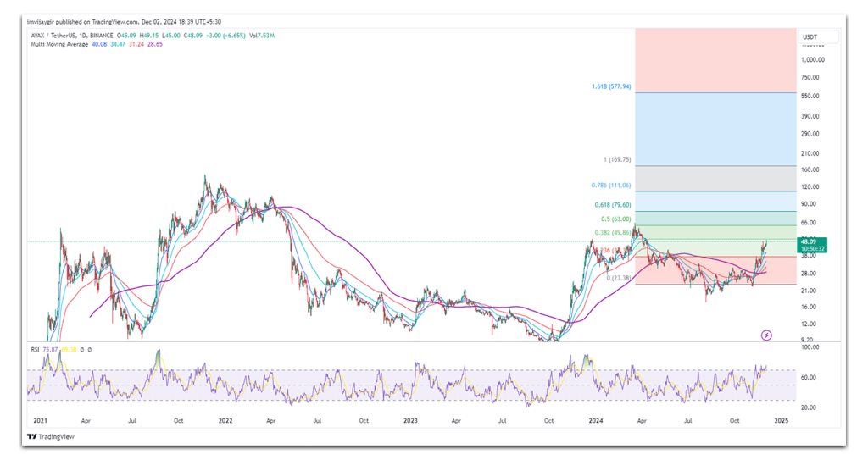Click 21.00 on the price axis
868x460 pixels.
pyautogui.click(x=809, y=291)
